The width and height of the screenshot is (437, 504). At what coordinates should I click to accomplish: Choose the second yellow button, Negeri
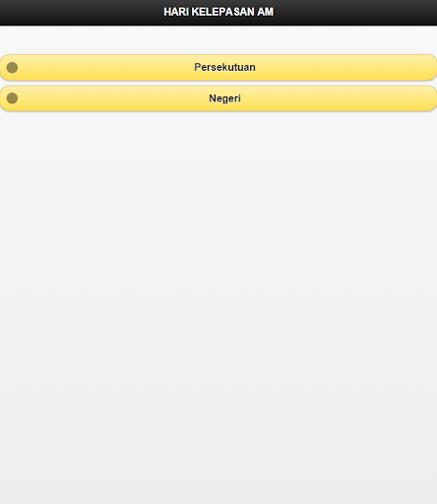[x=218, y=98]
